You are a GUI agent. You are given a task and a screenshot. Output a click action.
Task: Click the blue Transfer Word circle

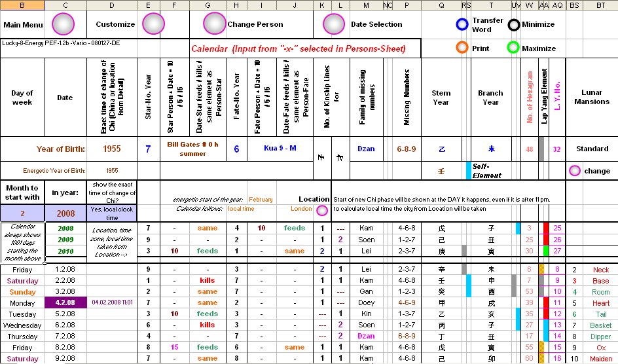(462, 25)
